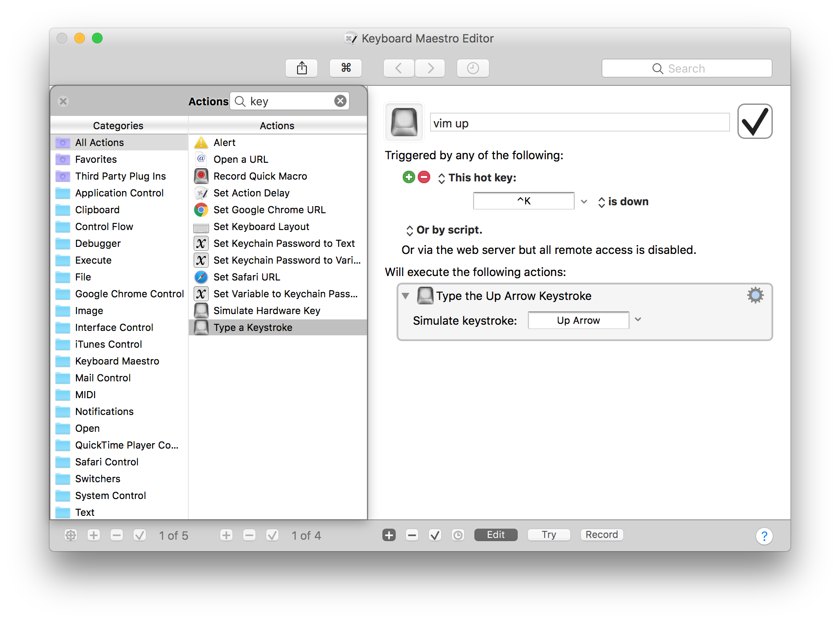
Task: Select Set Variable to Keychain Pass action
Action: [x=278, y=294]
